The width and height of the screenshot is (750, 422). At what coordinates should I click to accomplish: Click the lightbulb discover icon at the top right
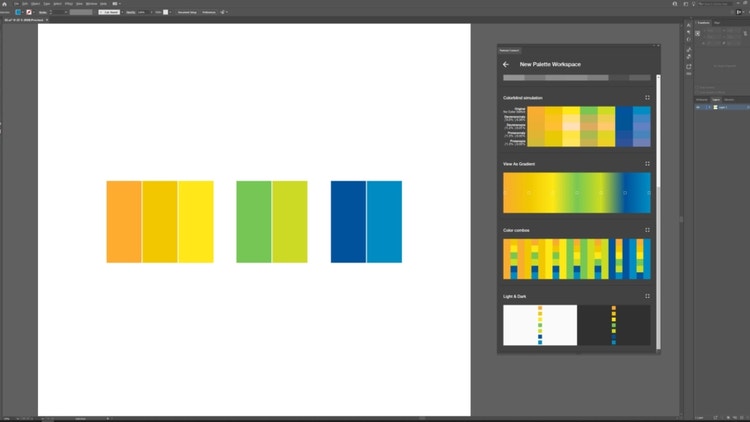(x=693, y=3)
